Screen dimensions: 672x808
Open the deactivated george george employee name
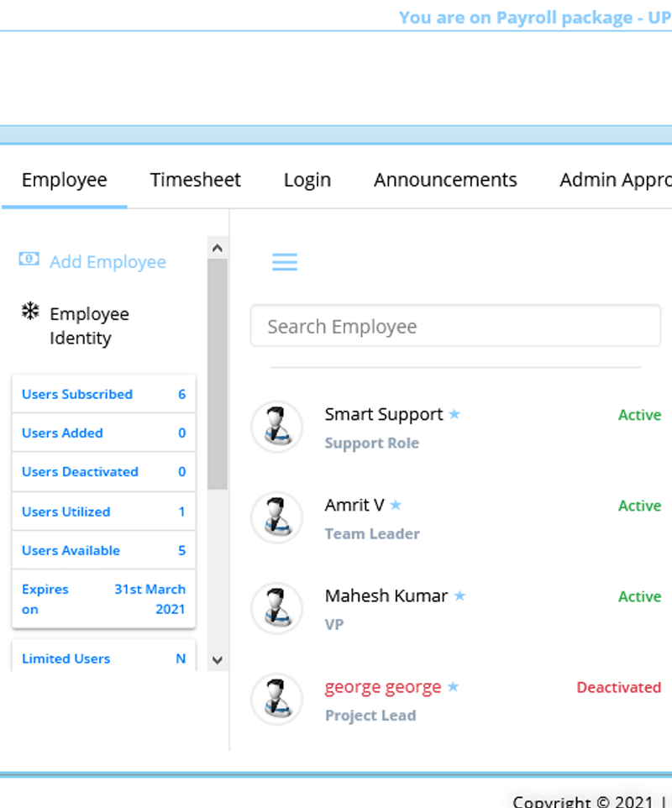382,687
